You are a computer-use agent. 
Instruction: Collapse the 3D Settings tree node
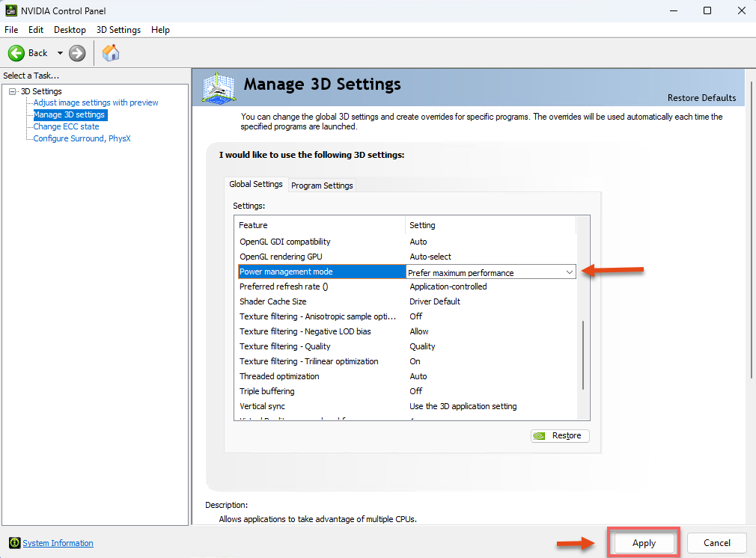click(13, 91)
